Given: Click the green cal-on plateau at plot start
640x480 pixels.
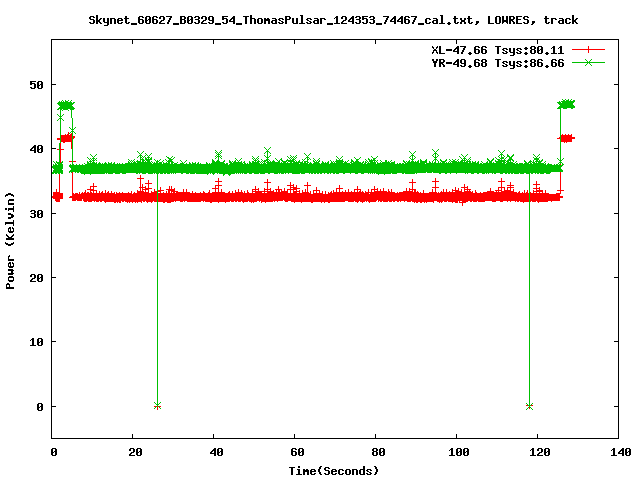Looking at the screenshot, I should pos(66,106).
